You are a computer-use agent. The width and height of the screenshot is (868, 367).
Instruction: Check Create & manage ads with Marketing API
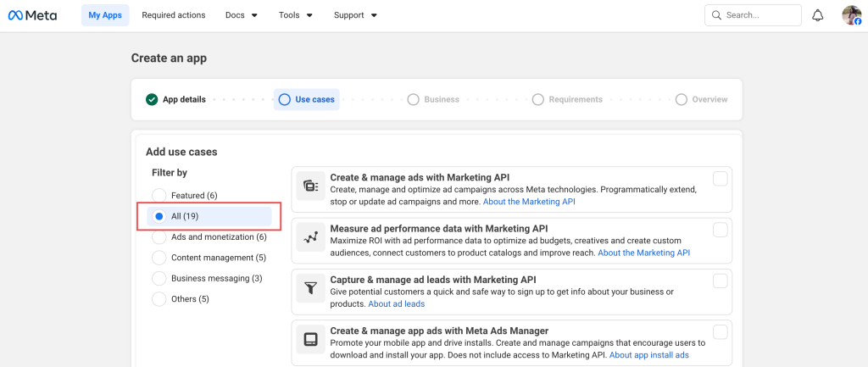pyautogui.click(x=720, y=178)
